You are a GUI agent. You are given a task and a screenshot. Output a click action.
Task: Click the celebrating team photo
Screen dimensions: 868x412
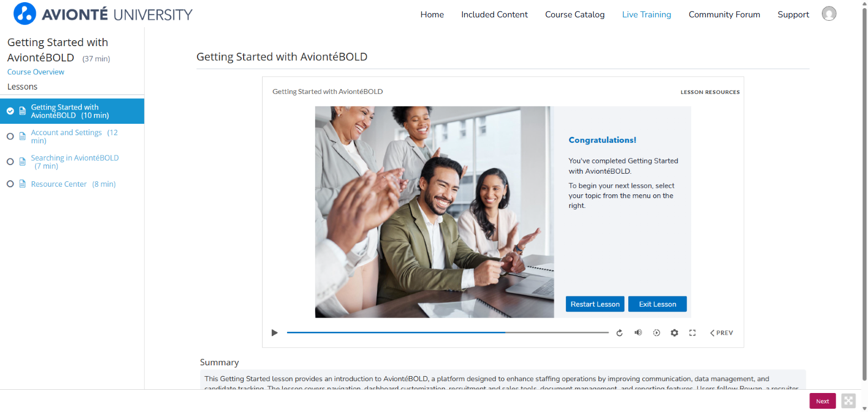pyautogui.click(x=435, y=212)
